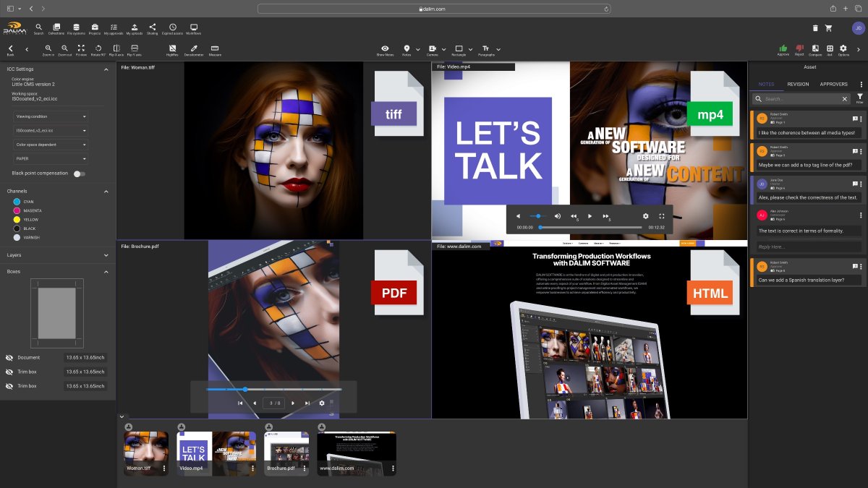Screen dimensions: 868x488
Task: Click Show Notes eye icon
Action: tap(386, 50)
